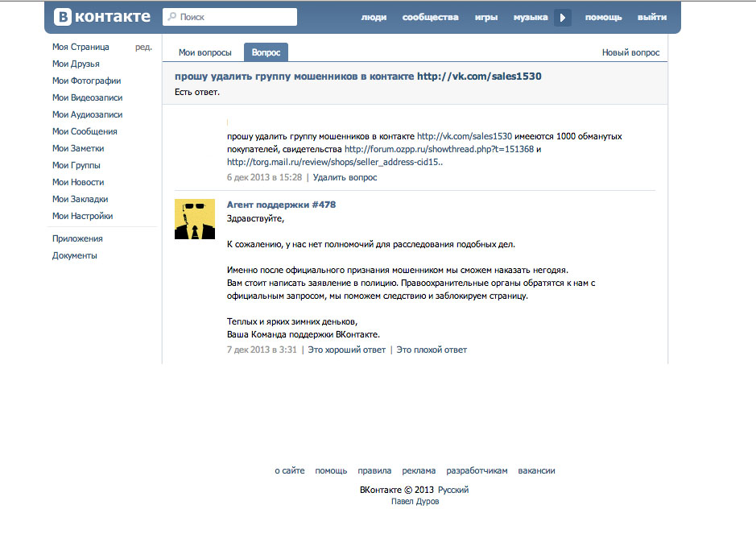Click Здравствуйте, greeting line

[255, 218]
